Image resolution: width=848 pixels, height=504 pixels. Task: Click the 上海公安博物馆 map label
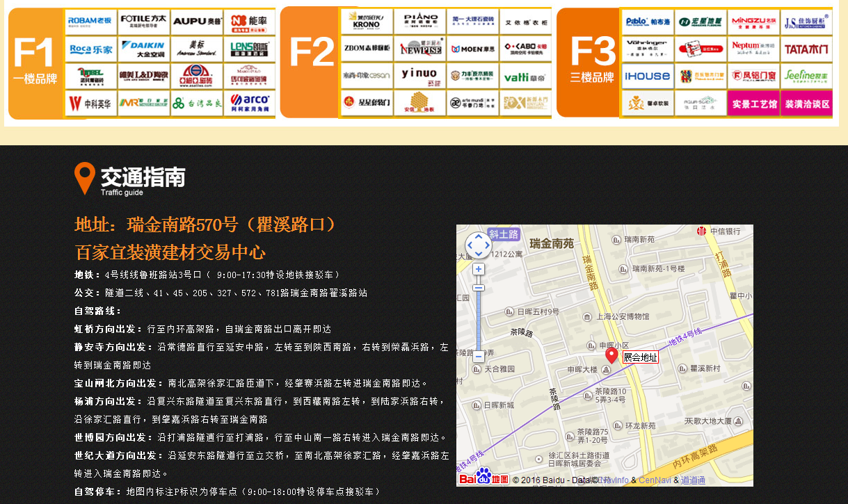click(621, 316)
